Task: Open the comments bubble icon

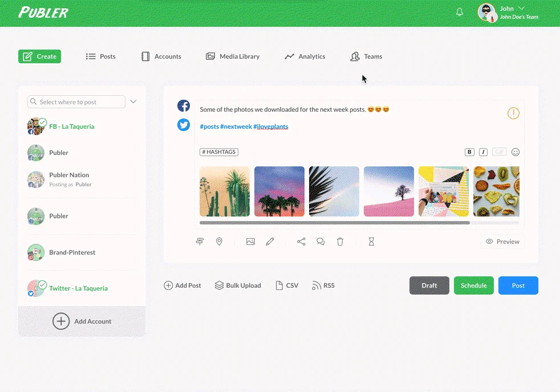Action: 320,242
